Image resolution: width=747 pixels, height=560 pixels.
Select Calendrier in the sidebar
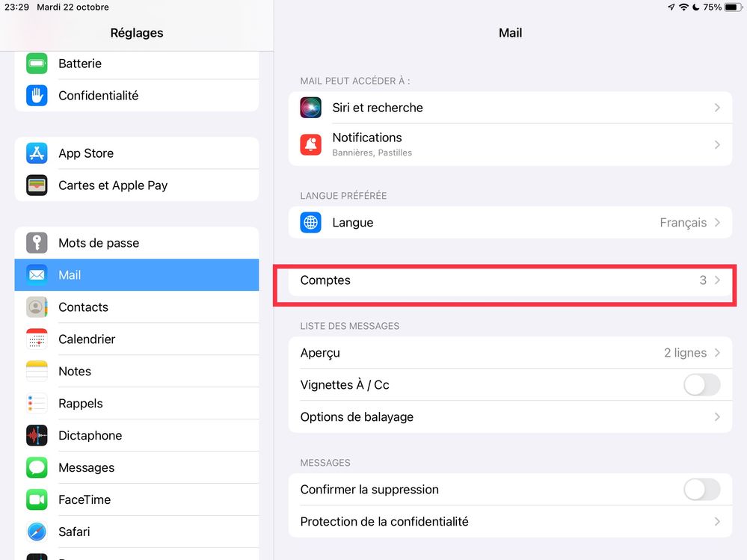137,339
